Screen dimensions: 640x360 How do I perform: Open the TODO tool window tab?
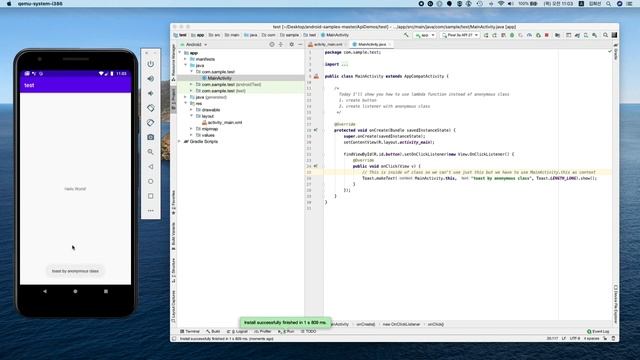point(309,331)
